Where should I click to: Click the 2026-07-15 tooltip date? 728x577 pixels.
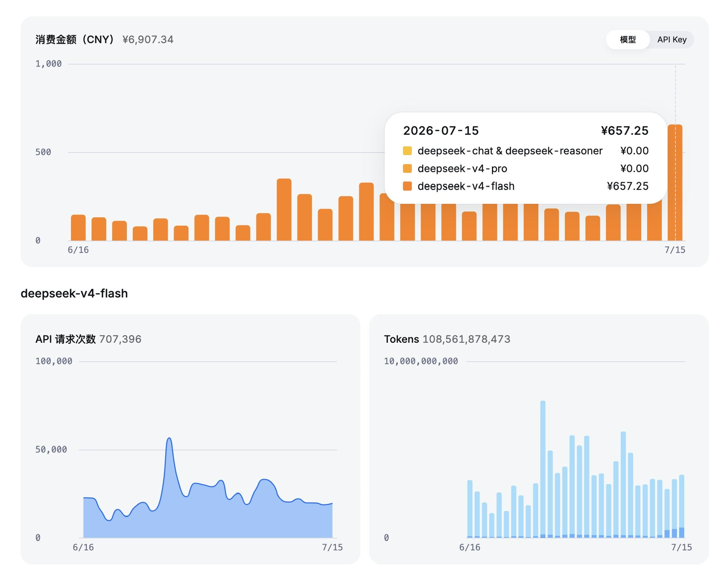[x=441, y=131]
